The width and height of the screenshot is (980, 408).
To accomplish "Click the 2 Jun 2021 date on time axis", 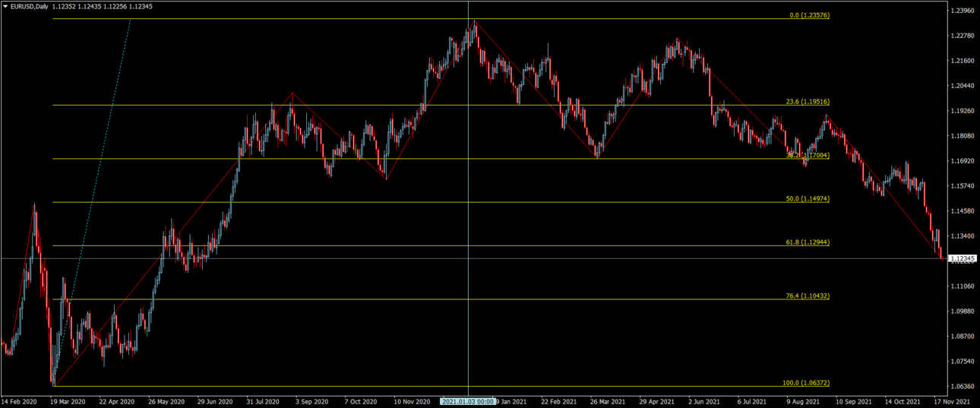I will (703, 401).
